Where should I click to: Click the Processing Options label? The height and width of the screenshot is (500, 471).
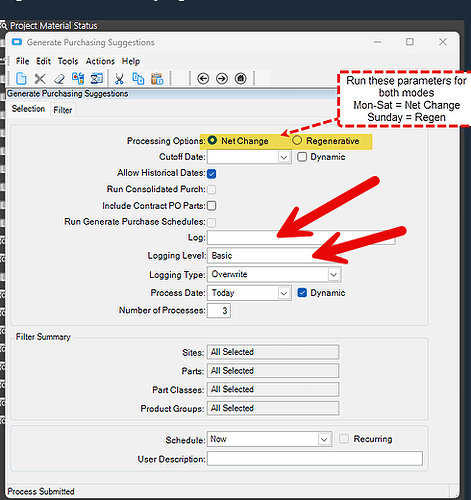coord(166,141)
